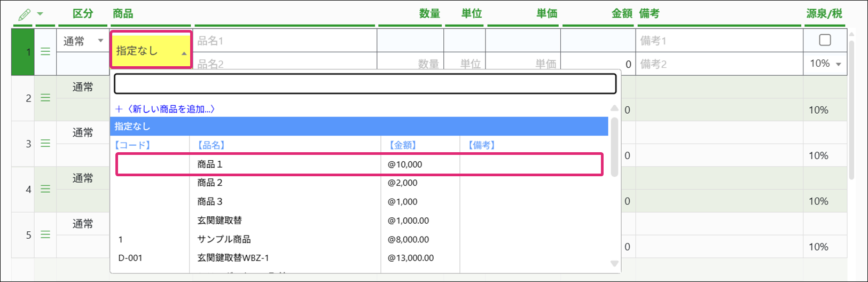Viewport: 868px width, 282px height.
Task: Open the caret menu beside the pencil
Action: click(40, 14)
